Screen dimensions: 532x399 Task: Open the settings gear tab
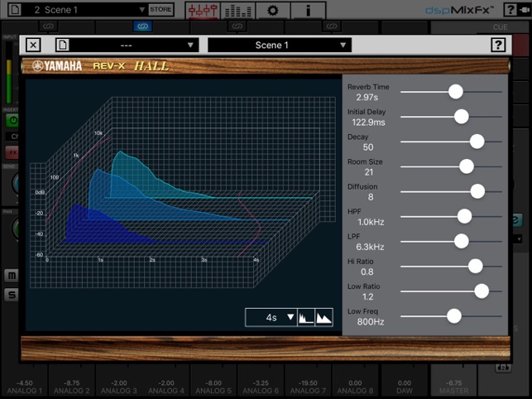click(x=273, y=11)
